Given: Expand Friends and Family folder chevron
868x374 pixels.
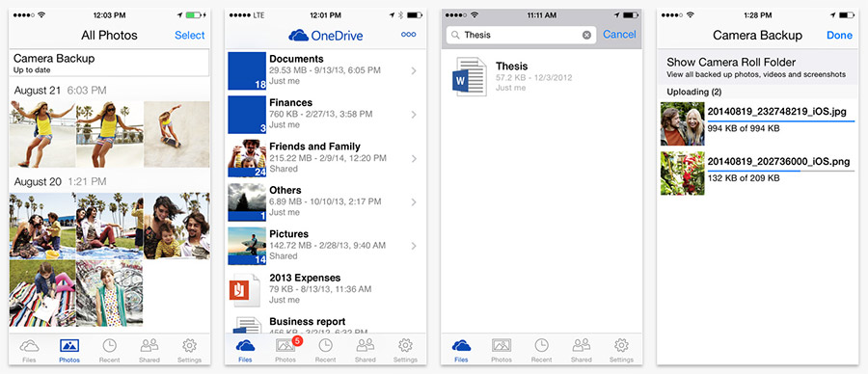Looking at the screenshot, I should pos(414,159).
